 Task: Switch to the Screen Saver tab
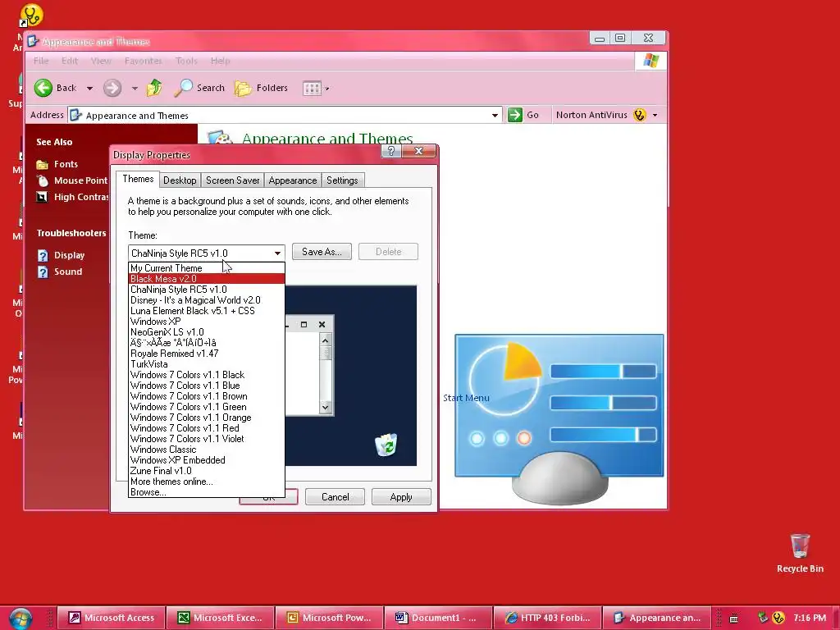(232, 180)
